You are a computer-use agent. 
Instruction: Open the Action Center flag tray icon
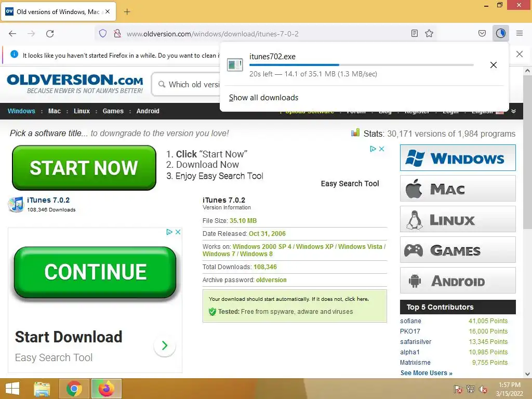pos(458,389)
